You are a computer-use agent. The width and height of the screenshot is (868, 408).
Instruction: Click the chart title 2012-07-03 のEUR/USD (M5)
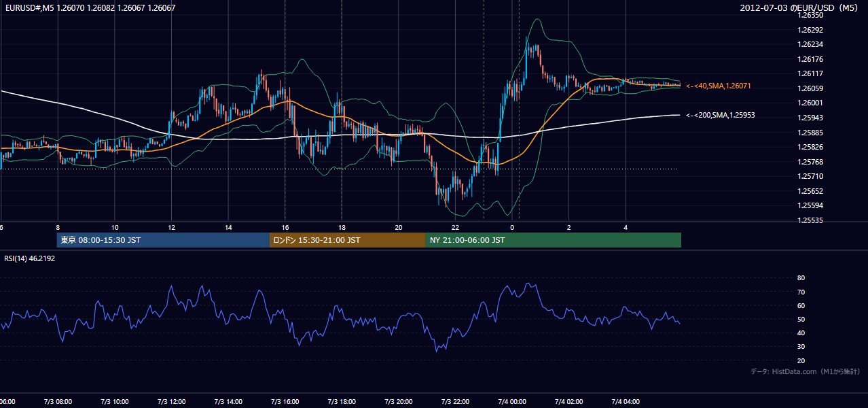point(800,8)
